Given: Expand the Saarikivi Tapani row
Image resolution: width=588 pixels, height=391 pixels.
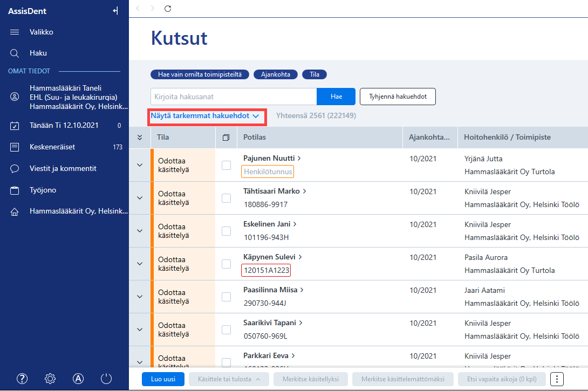Looking at the screenshot, I should 140,330.
